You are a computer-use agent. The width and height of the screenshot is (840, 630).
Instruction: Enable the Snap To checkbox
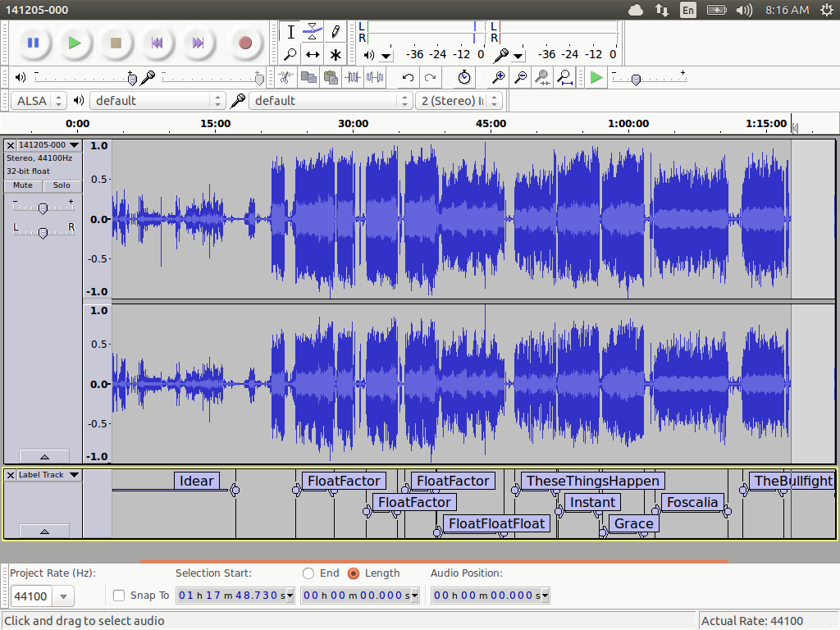pyautogui.click(x=119, y=596)
